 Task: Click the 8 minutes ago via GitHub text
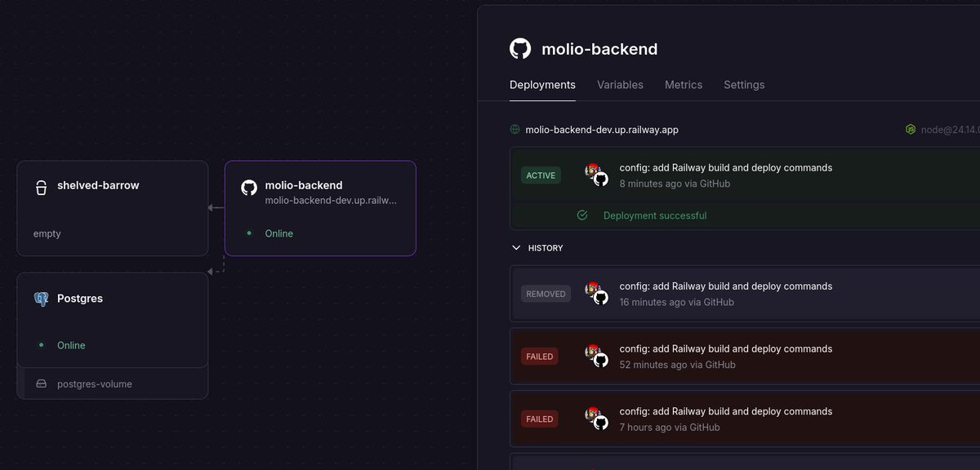[675, 184]
